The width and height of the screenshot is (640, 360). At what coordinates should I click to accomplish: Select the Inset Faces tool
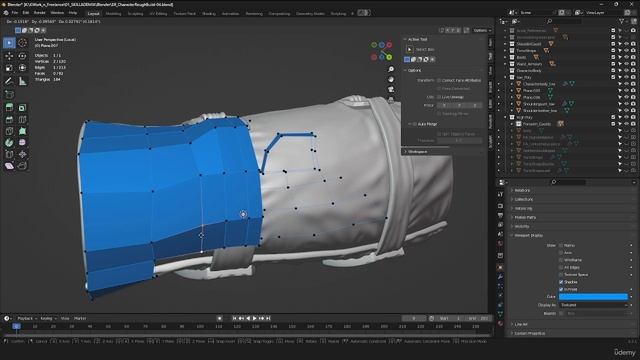[x=22, y=107]
